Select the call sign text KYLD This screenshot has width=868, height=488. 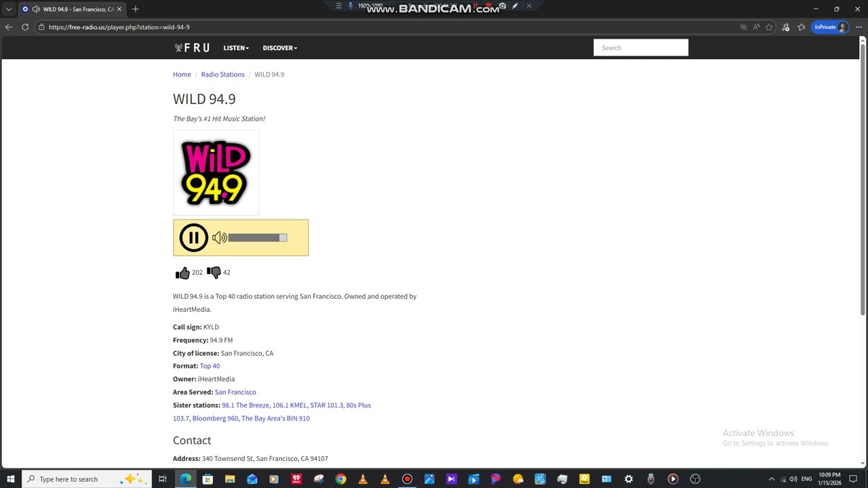(211, 327)
